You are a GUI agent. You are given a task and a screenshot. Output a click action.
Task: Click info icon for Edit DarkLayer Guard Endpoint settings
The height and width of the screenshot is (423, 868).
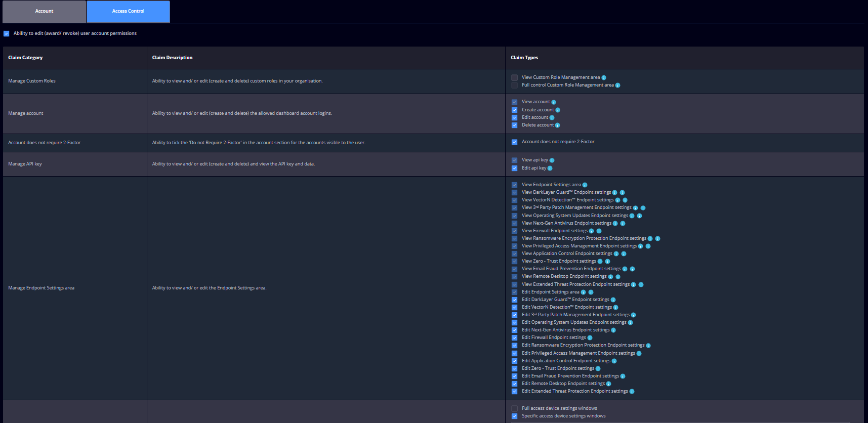click(x=613, y=300)
